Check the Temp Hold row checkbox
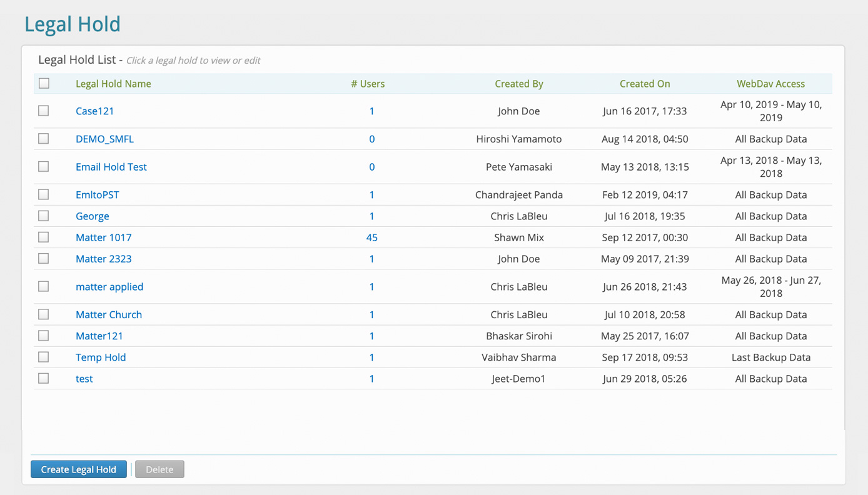 point(44,356)
